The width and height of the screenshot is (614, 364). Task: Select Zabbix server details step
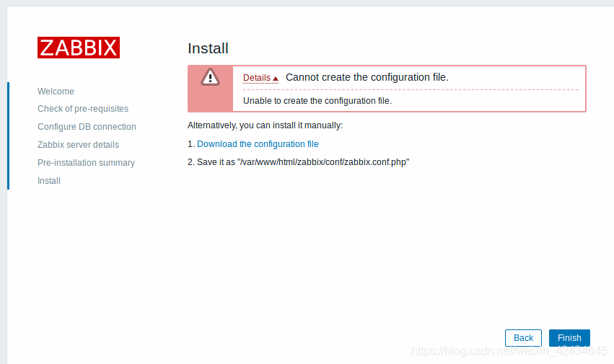(79, 145)
